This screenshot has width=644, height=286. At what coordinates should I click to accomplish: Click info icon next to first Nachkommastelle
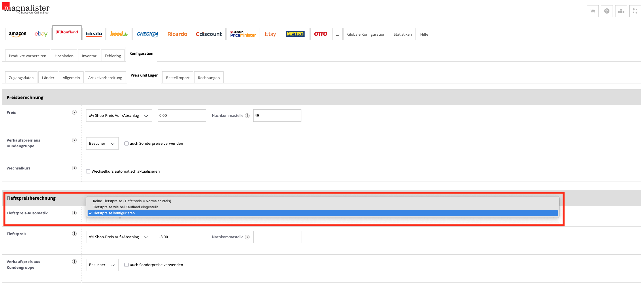(247, 116)
